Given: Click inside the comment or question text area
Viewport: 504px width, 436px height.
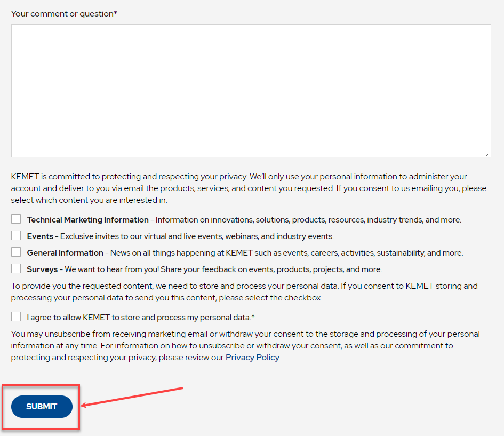Looking at the screenshot, I should (251, 91).
